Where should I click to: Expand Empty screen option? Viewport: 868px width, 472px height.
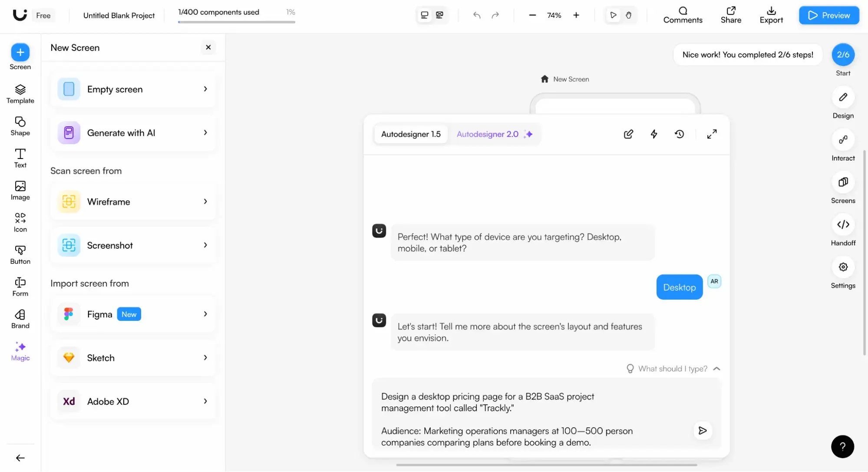pos(133,89)
